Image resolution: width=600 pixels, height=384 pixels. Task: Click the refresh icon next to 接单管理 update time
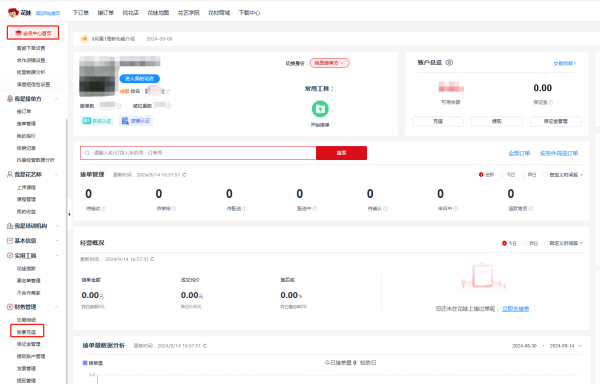(x=184, y=175)
